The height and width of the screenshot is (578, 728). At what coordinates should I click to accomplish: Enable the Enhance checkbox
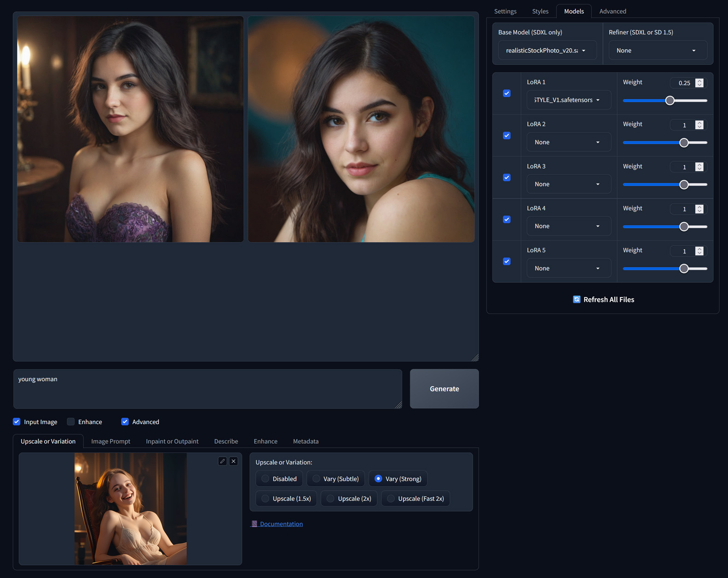click(x=71, y=422)
